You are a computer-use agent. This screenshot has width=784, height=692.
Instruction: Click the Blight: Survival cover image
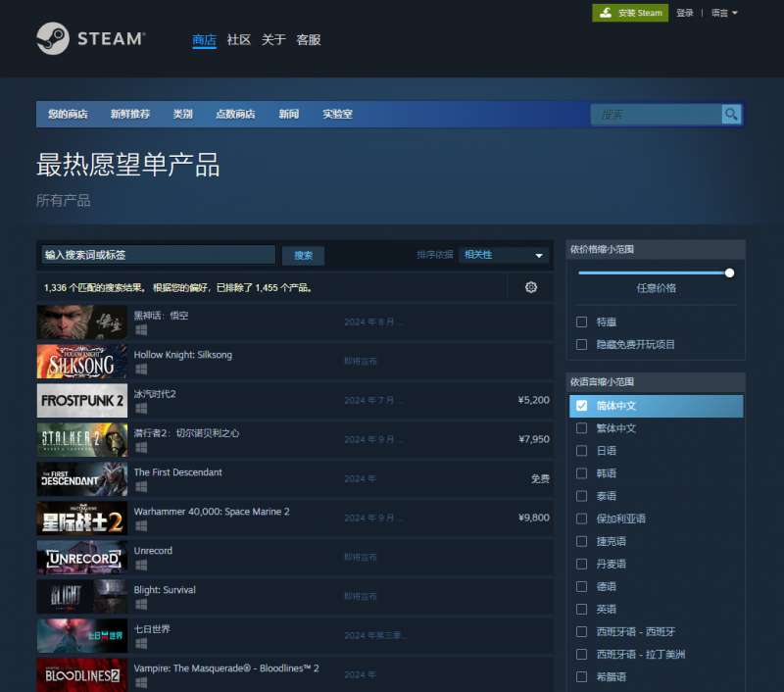(x=82, y=597)
